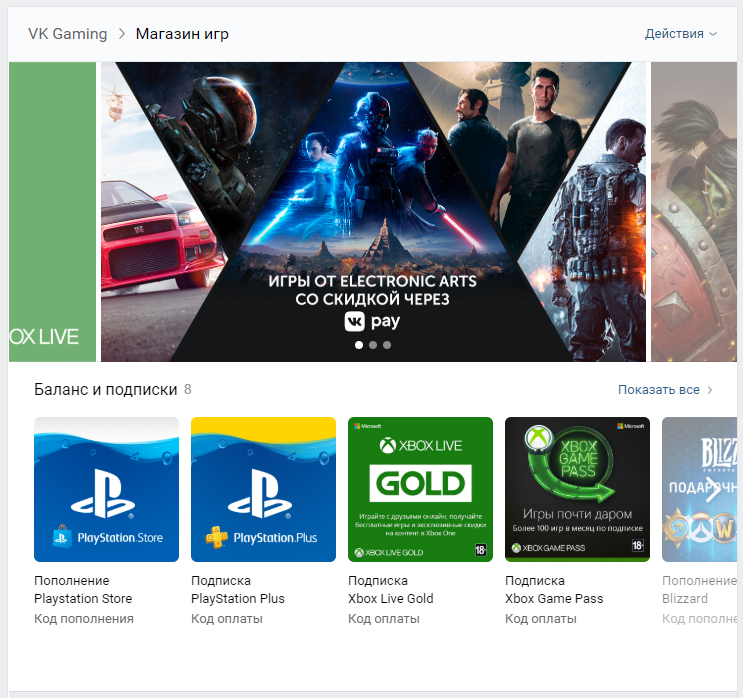Click the PlayStation logo on Store card
Screen dimensions: 743x698
(x=103, y=493)
